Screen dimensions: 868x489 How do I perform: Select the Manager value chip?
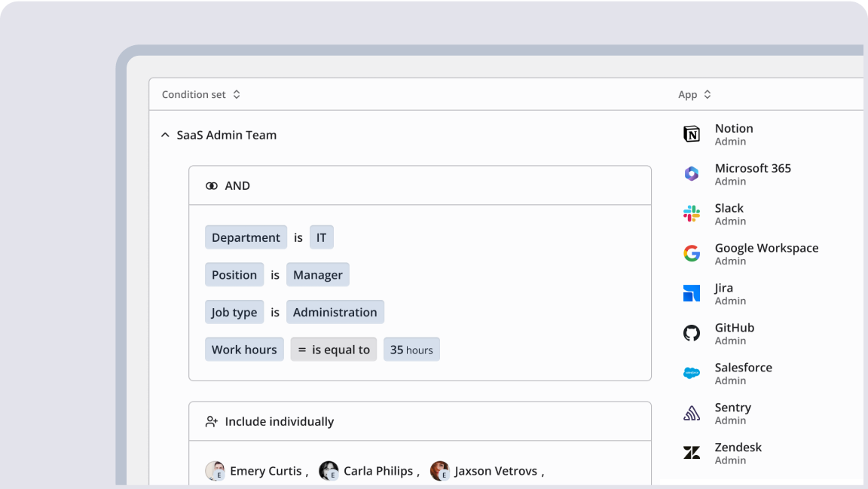coord(317,275)
